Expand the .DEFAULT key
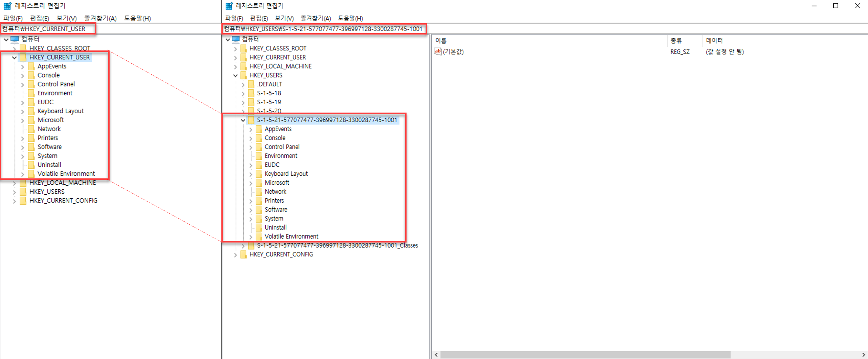 coord(243,84)
